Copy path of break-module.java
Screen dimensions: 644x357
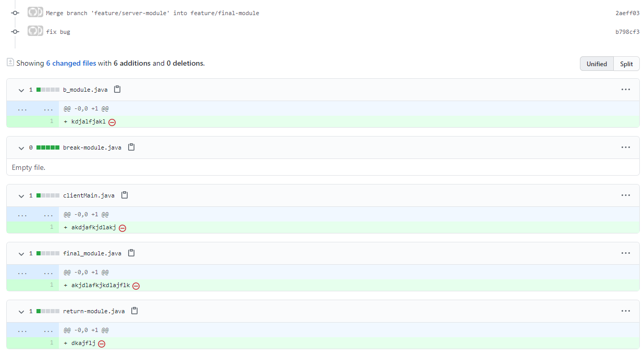131,147
